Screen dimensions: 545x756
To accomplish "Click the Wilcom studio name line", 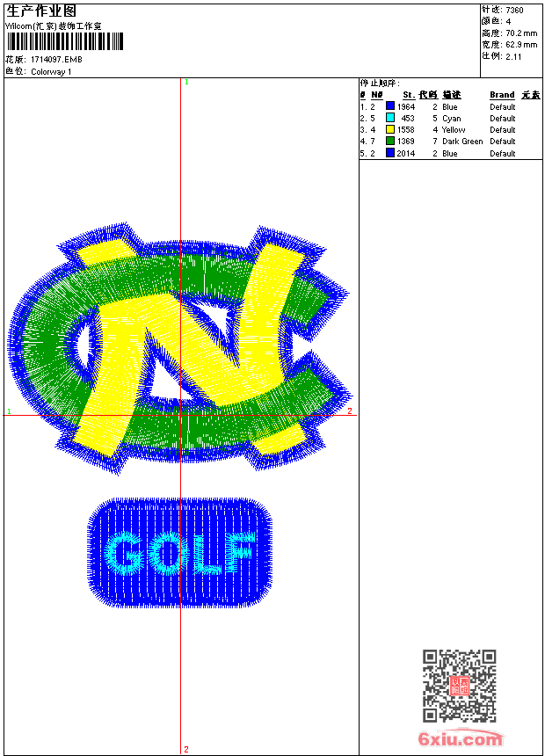I will [x=54, y=26].
